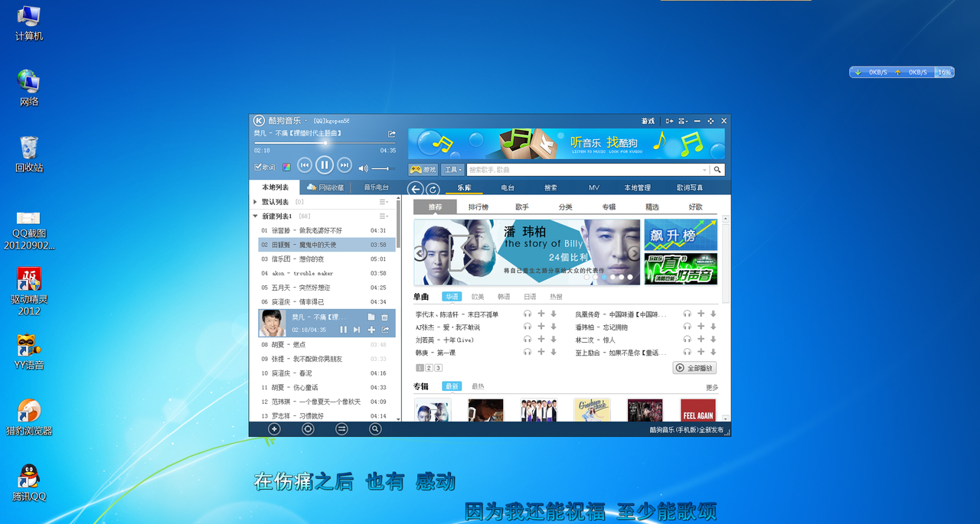The height and width of the screenshot is (524, 980).
Task: Open the 电台 navigation tab
Action: click(x=508, y=187)
